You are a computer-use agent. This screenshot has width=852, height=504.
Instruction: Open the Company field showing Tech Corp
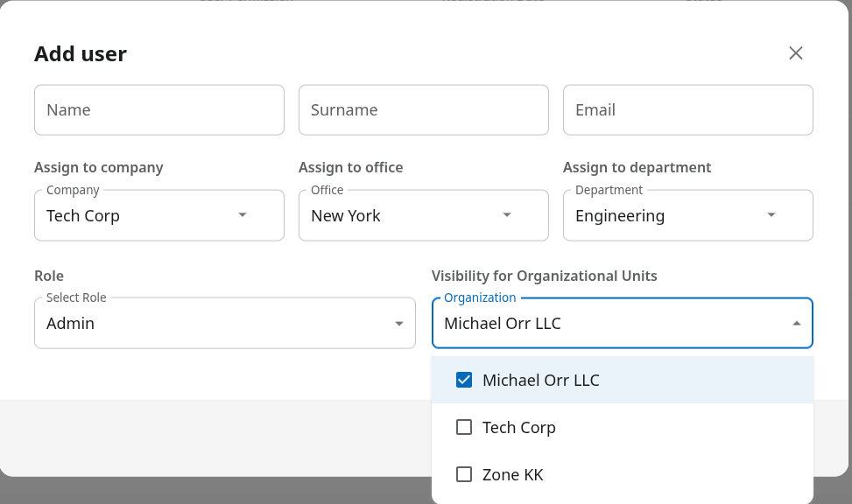coord(131,216)
